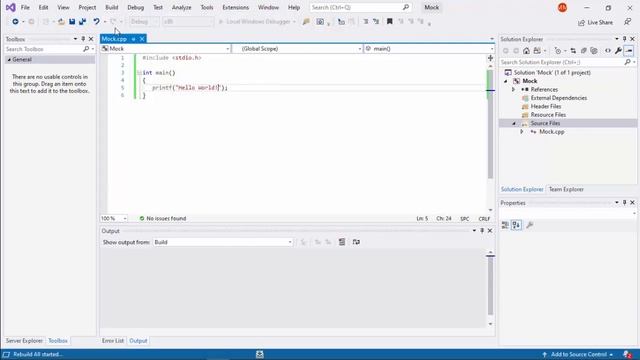The image size is (640, 360).
Task: Click Property Pages wrench in Properties panel
Action: click(x=530, y=225)
